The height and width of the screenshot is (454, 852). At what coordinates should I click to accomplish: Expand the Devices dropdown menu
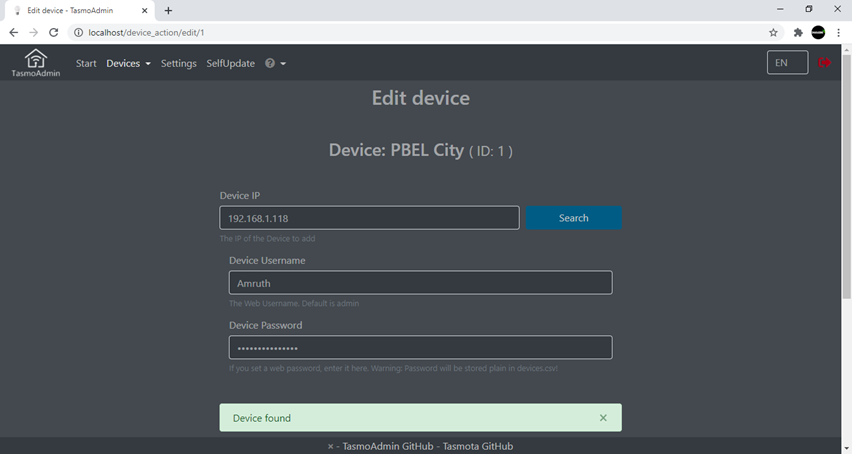click(128, 63)
